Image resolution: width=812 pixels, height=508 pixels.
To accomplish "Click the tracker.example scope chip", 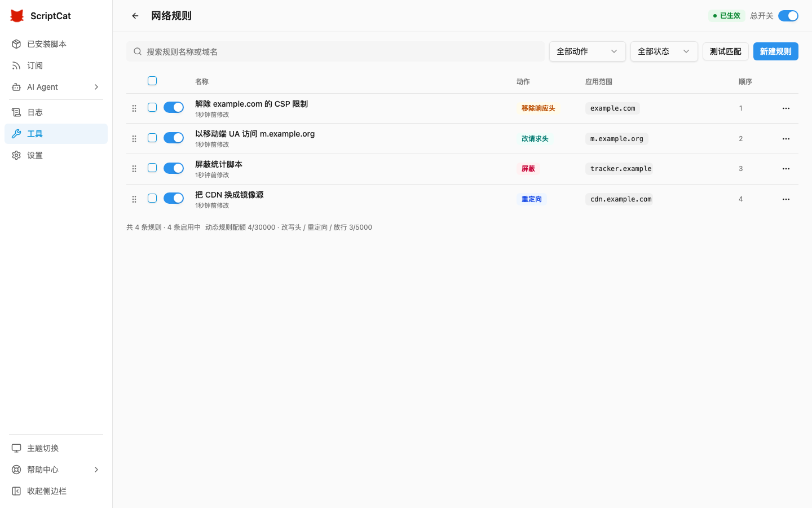I will (x=619, y=169).
